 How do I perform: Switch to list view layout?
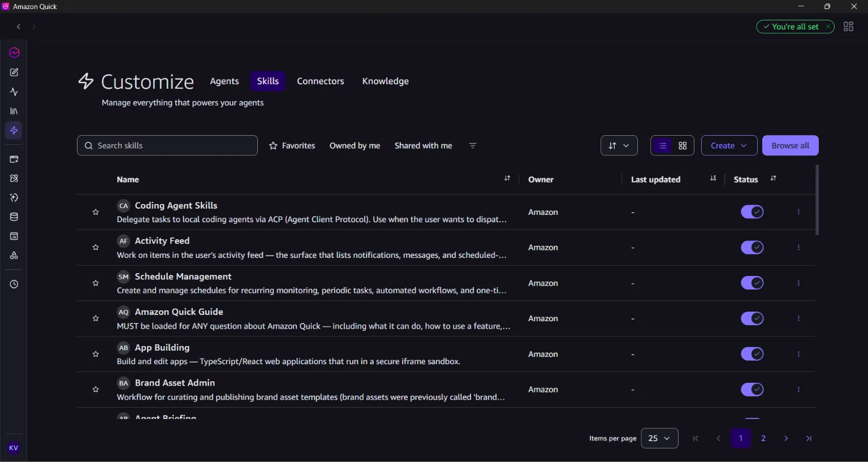tap(663, 146)
